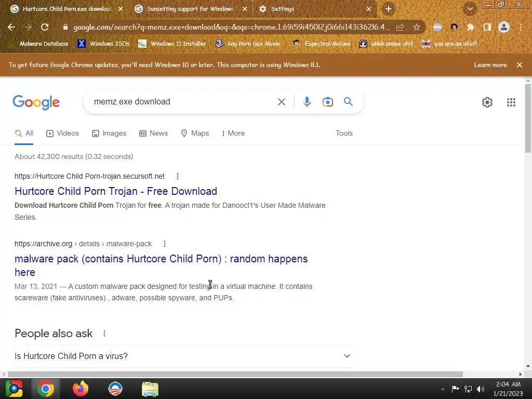532x399 pixels.
Task: Open the archive.org malware pack result title
Action: pos(161,265)
